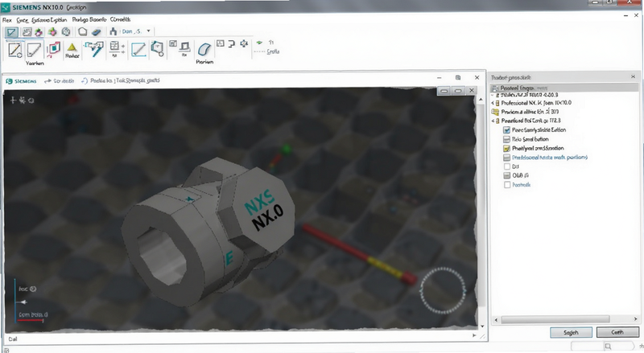Viewport: 644px width, 353px height.
Task: Click the dark building-shaped icon beside dropdown
Action: point(114,31)
